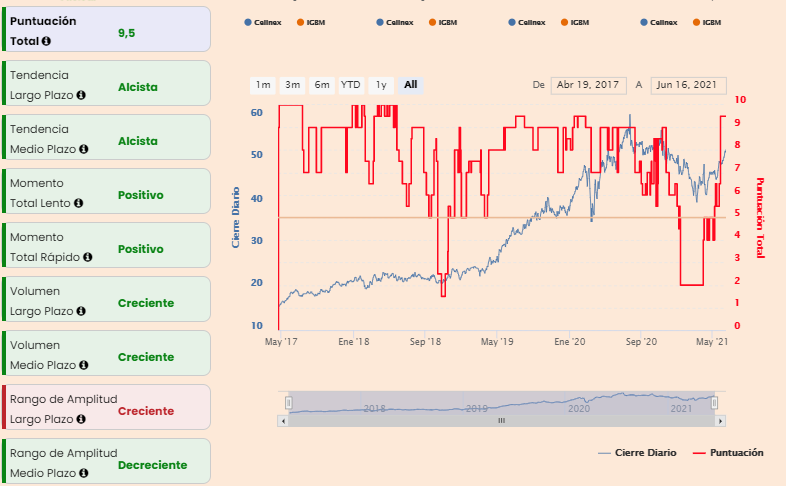Click info icon for Volumen Medio Plazo
This screenshot has height=486, width=786.
84,365
